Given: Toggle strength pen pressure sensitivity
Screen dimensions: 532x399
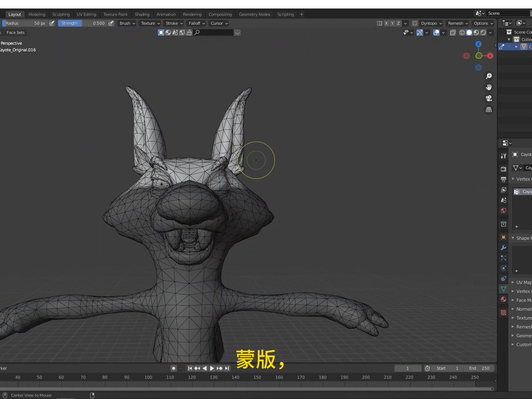Looking at the screenshot, I should tap(111, 23).
